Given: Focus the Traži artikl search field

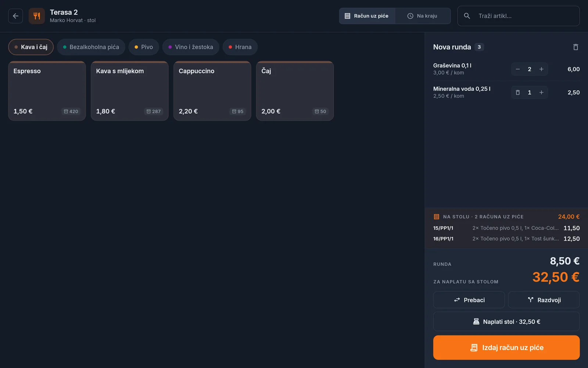Looking at the screenshot, I should click(x=518, y=16).
